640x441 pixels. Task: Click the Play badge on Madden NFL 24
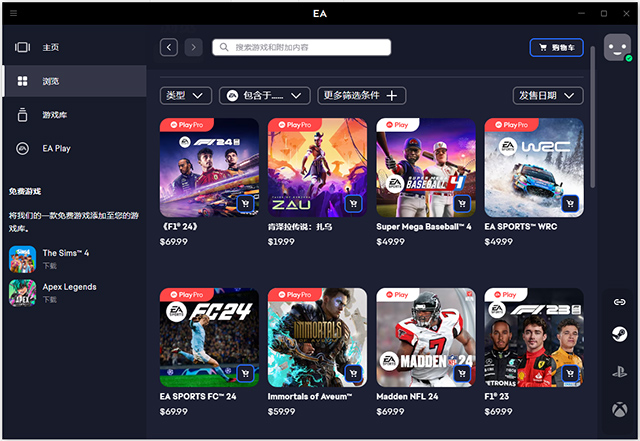(397, 294)
